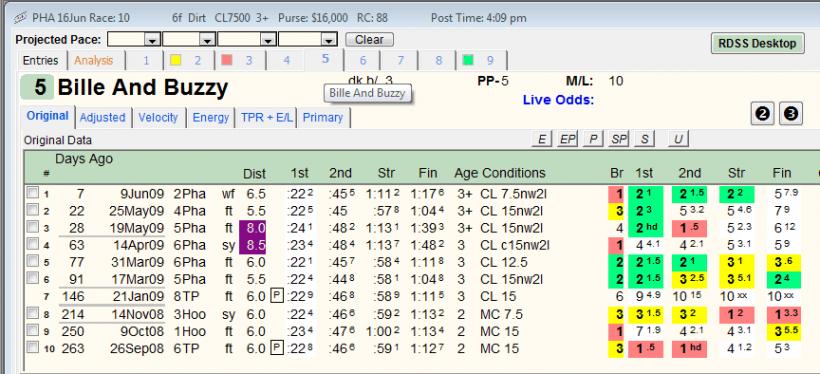Image resolution: width=820 pixels, height=374 pixels.
Task: Click the 14Nov08 date cell
Action: tap(138, 314)
